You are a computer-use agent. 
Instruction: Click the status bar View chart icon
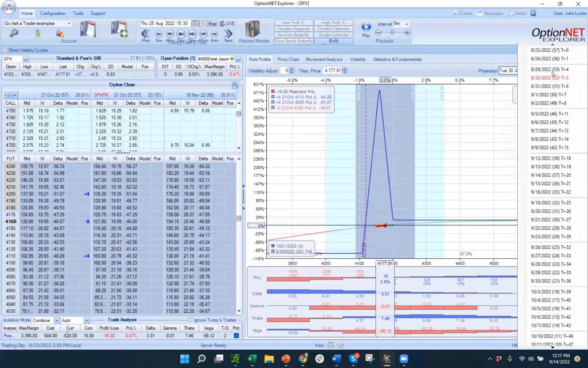(341, 345)
